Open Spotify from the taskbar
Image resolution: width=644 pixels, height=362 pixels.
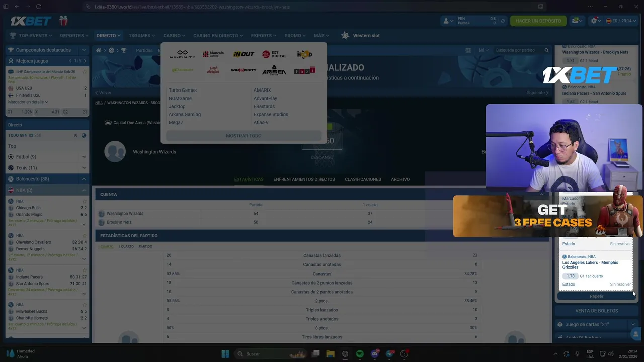(x=360, y=354)
